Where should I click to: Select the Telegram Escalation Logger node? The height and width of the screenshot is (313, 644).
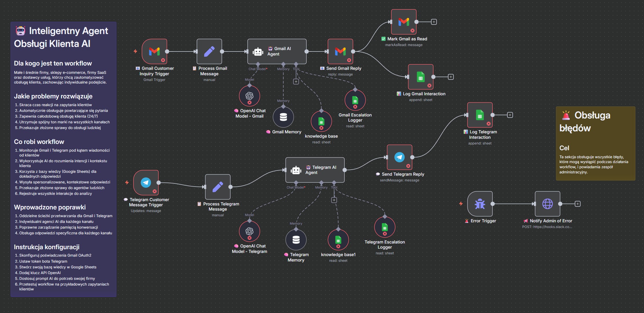point(385,227)
